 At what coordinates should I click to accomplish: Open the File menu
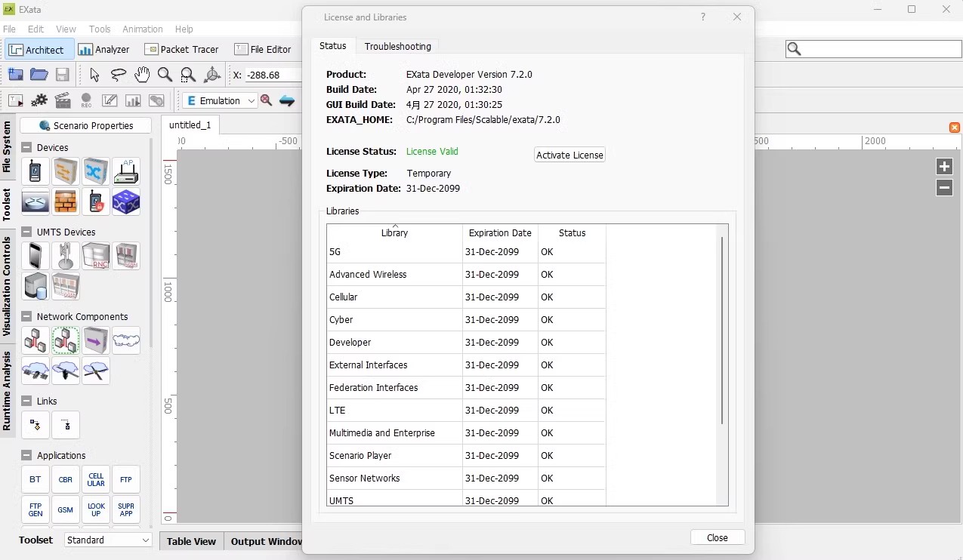(9, 29)
